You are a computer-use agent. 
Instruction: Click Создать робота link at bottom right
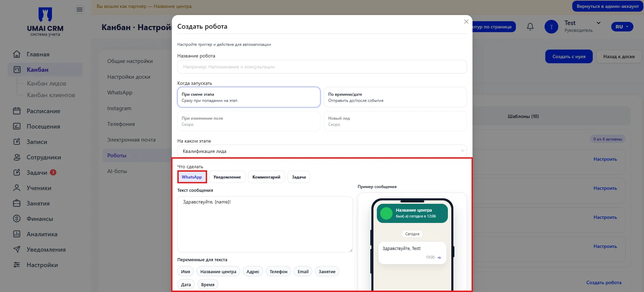[604, 282]
